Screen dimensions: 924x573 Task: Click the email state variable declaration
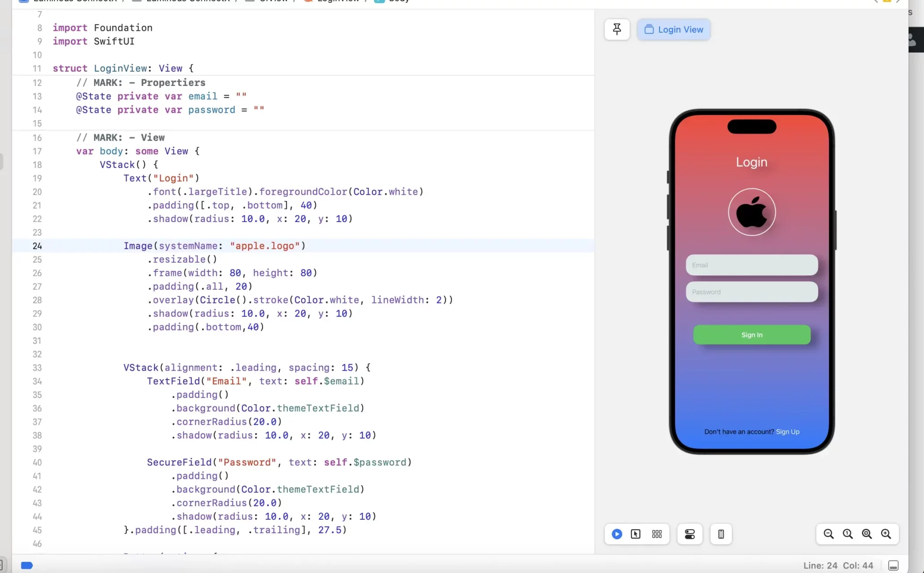click(161, 96)
